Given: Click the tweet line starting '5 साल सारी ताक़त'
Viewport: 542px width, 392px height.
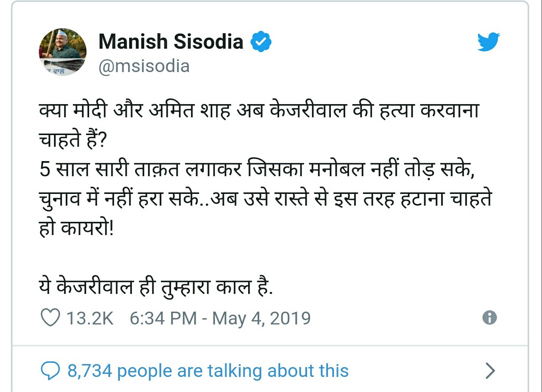Looking at the screenshot, I should (257, 169).
